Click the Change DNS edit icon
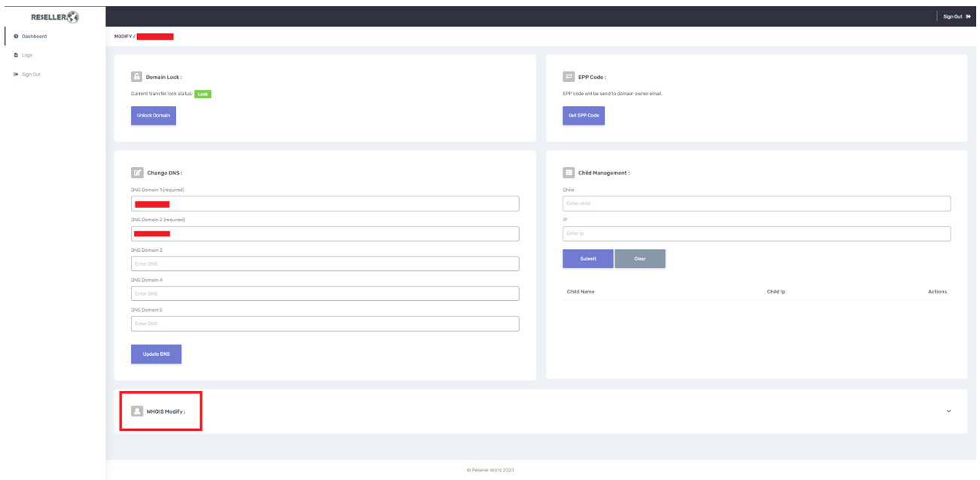The image size is (980, 480). tap(137, 172)
